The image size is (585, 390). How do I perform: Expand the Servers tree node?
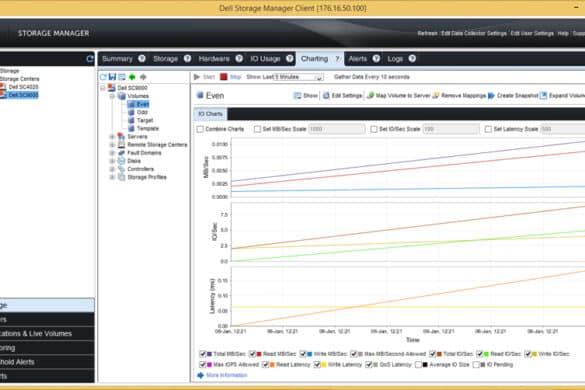pos(112,137)
